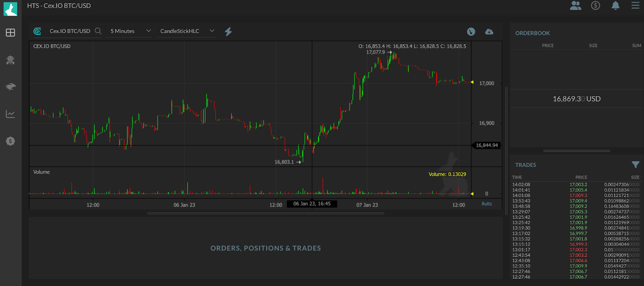Select the 12:43:08 trade row

tap(576, 261)
